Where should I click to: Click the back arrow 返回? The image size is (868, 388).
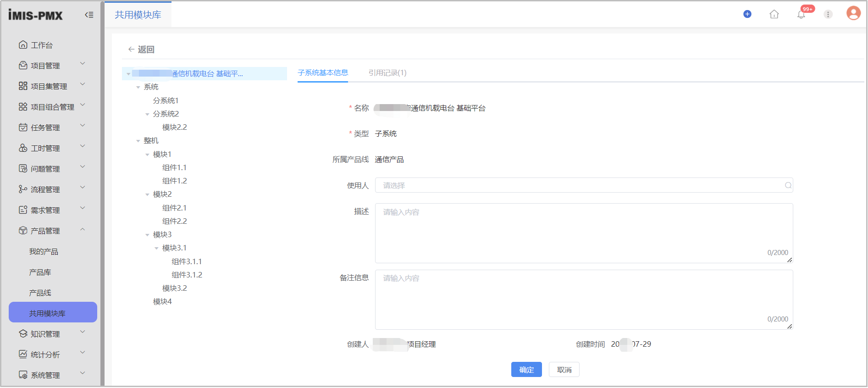(141, 50)
